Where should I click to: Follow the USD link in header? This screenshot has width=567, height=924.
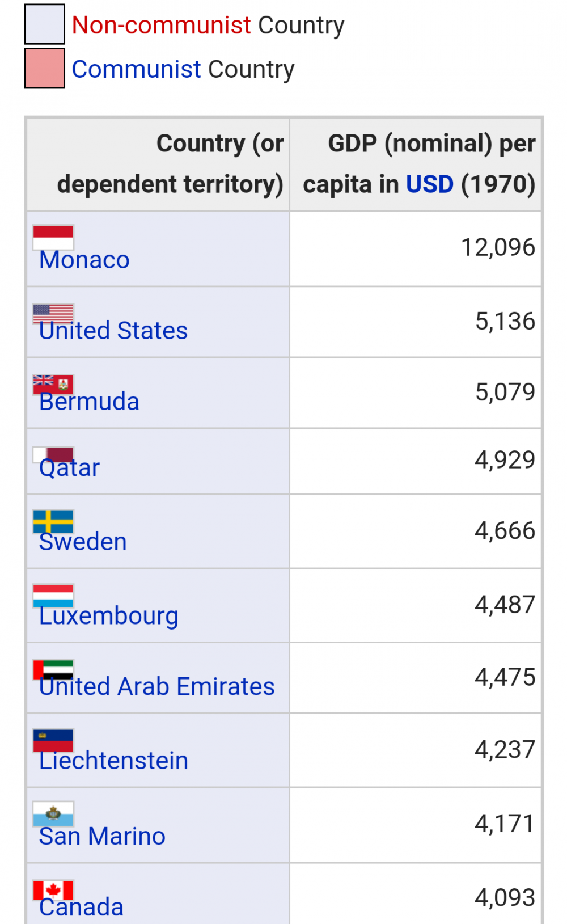coord(430,184)
